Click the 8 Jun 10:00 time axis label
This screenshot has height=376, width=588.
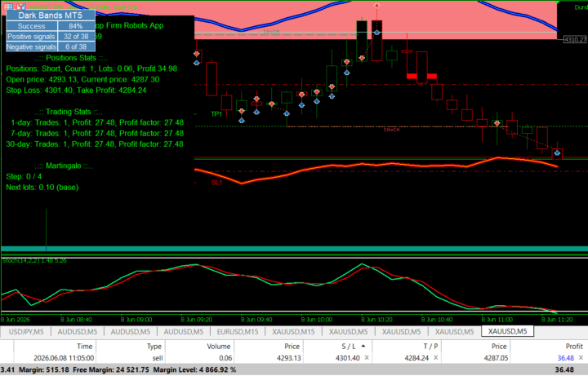[317, 320]
